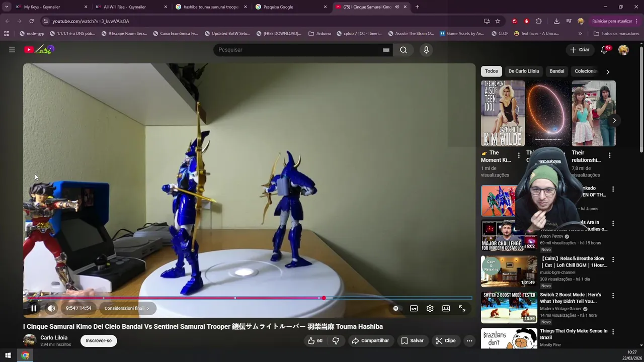Viewport: 644px width, 362px height.
Task: Open options for Switch 2 Boost Mode video
Action: (x=613, y=296)
